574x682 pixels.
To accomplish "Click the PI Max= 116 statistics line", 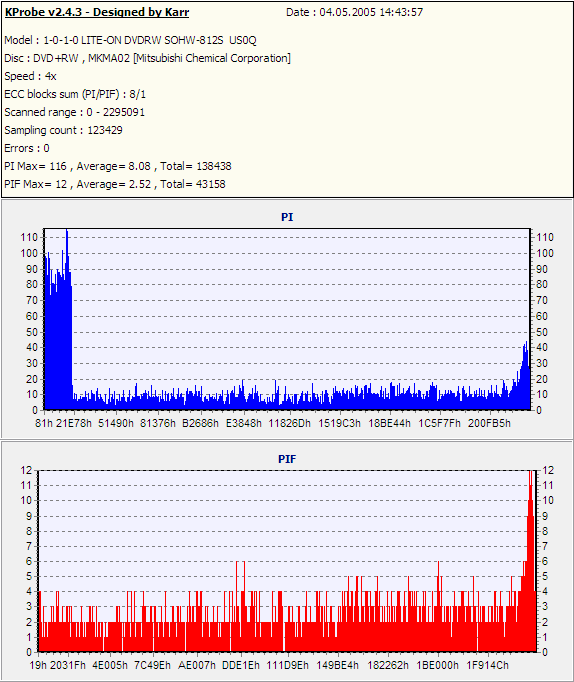I will click(x=118, y=166).
